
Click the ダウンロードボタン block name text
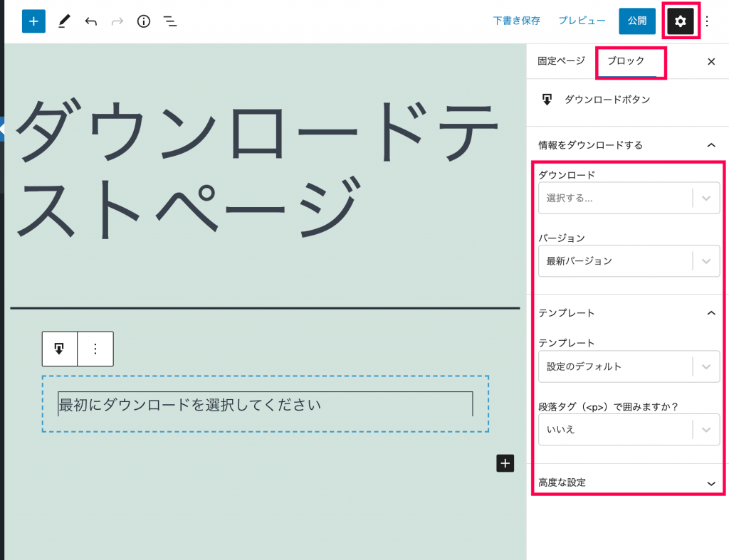pyautogui.click(x=607, y=100)
